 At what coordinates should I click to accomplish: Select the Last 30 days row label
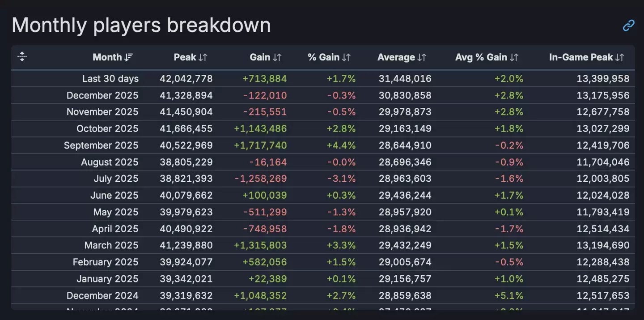110,79
